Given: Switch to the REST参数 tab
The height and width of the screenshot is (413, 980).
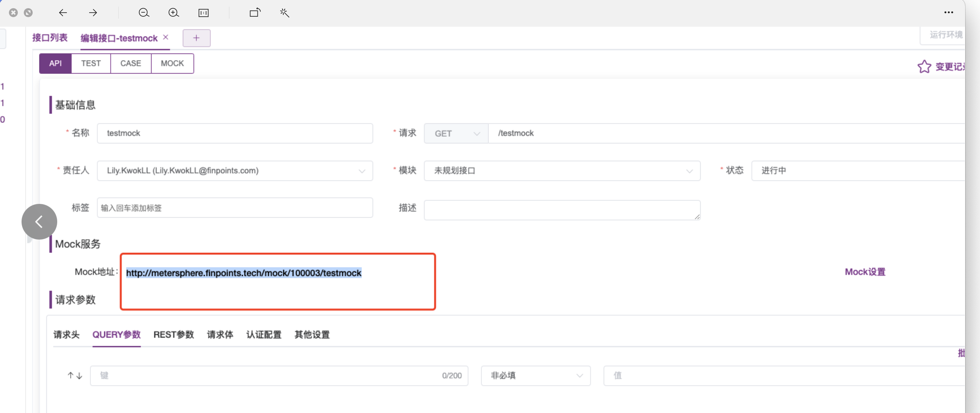Looking at the screenshot, I should pyautogui.click(x=174, y=335).
